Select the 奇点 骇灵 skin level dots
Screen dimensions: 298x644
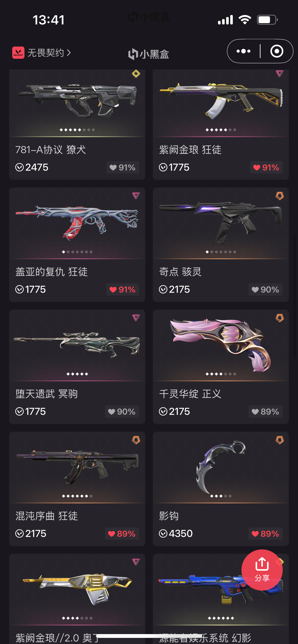pos(221,252)
